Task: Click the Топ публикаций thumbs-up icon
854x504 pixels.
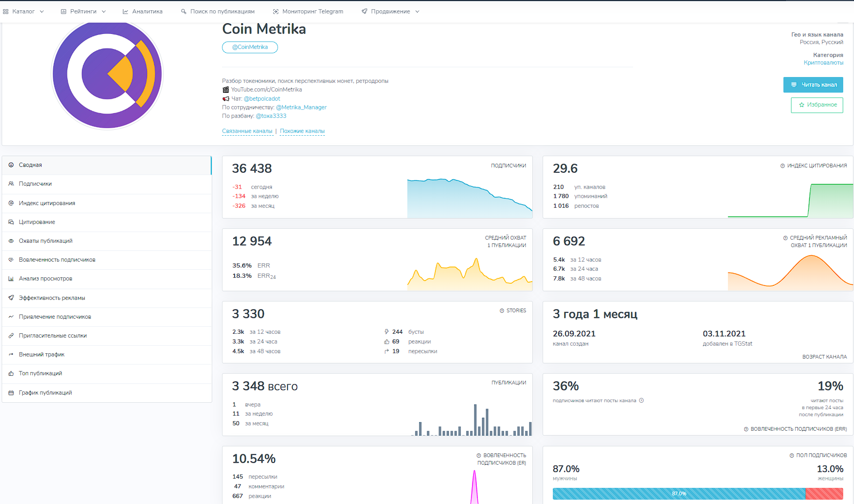Action: (11, 374)
